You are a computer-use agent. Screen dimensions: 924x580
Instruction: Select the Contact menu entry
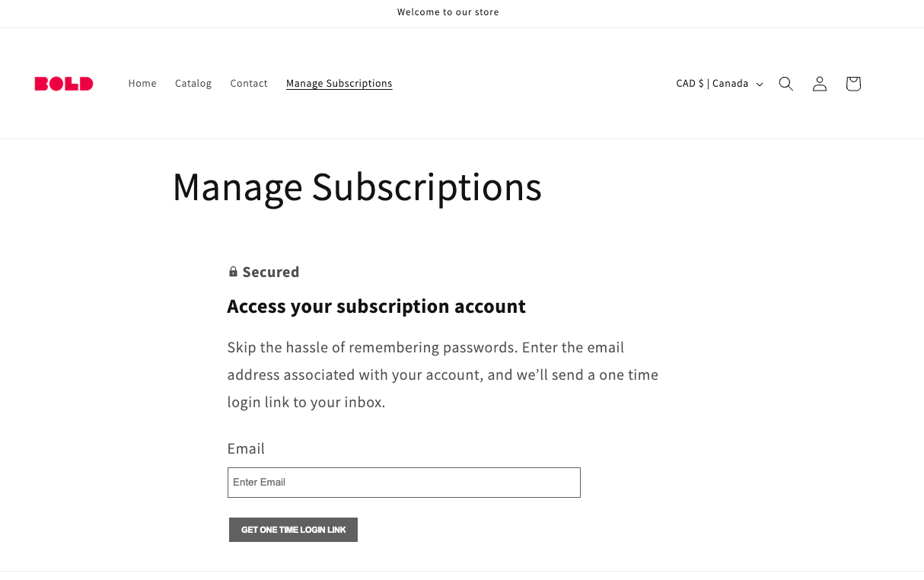[249, 84]
